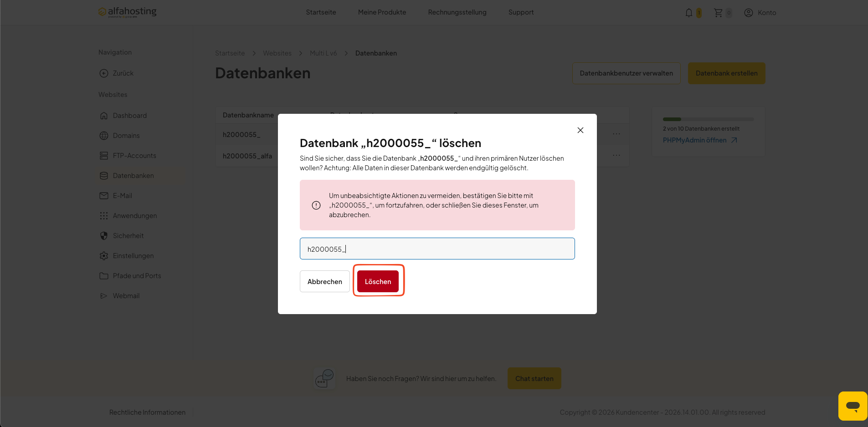This screenshot has height=427, width=868.
Task: Click the Domains globe icon
Action: click(104, 136)
